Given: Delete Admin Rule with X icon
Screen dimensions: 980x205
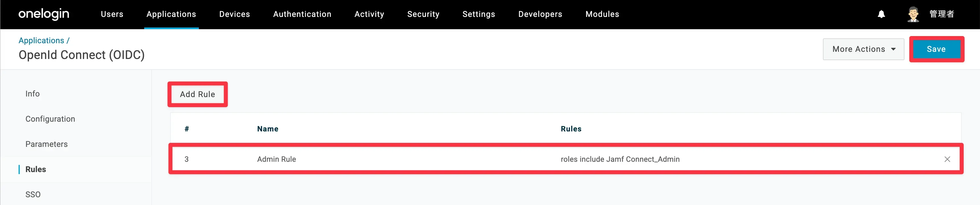Looking at the screenshot, I should pos(947,159).
